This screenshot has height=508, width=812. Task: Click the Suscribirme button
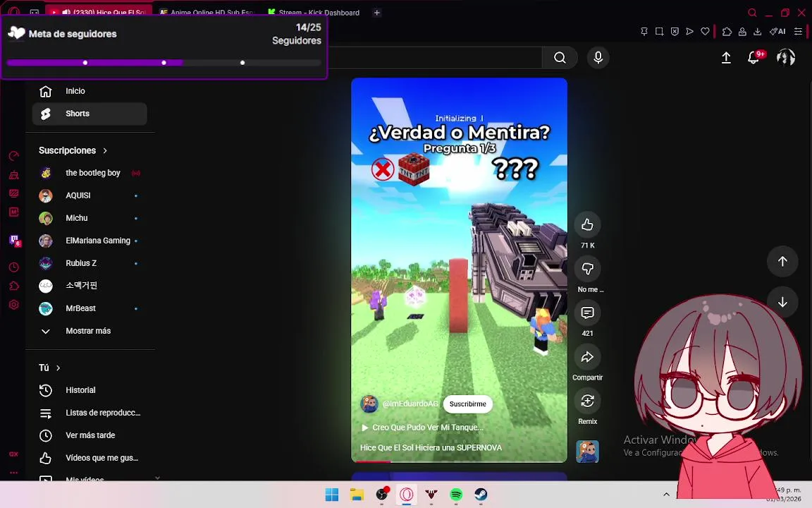click(x=467, y=404)
